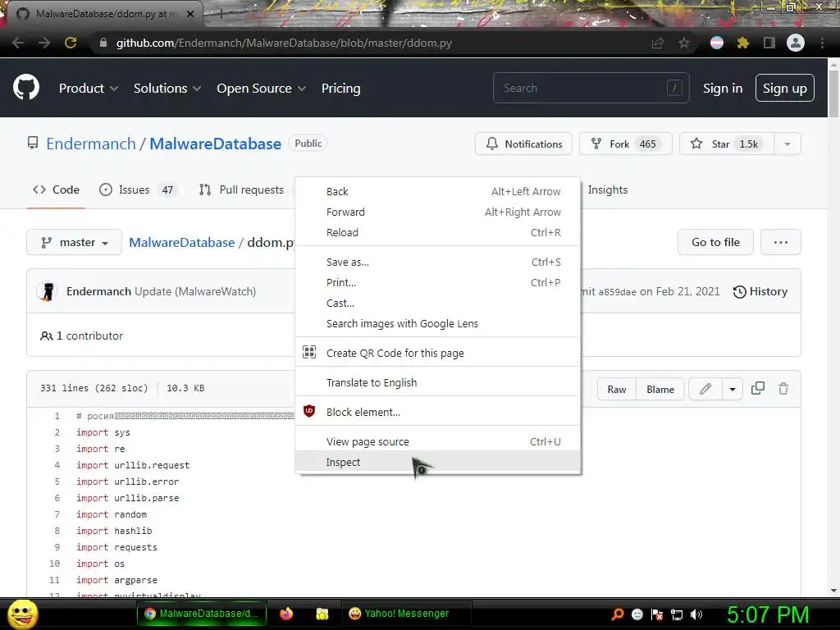Select Save as in context menu

[x=438, y=262]
